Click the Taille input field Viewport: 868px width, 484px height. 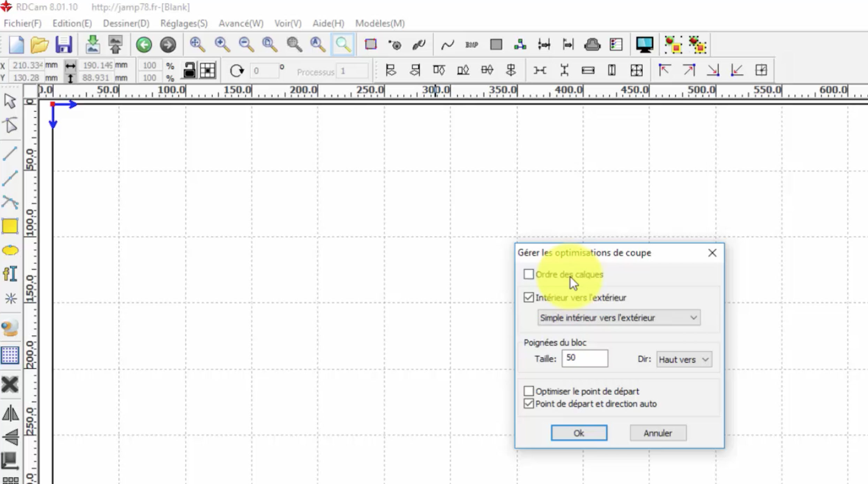[585, 358]
